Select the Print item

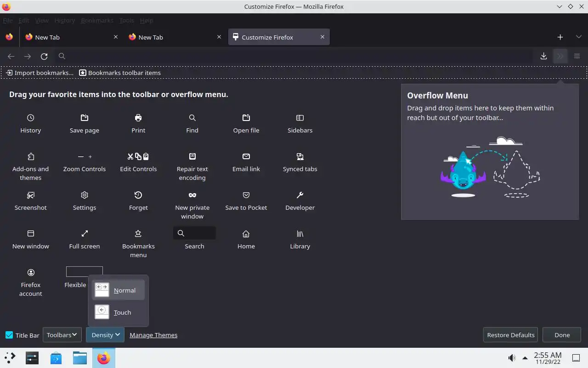(138, 124)
